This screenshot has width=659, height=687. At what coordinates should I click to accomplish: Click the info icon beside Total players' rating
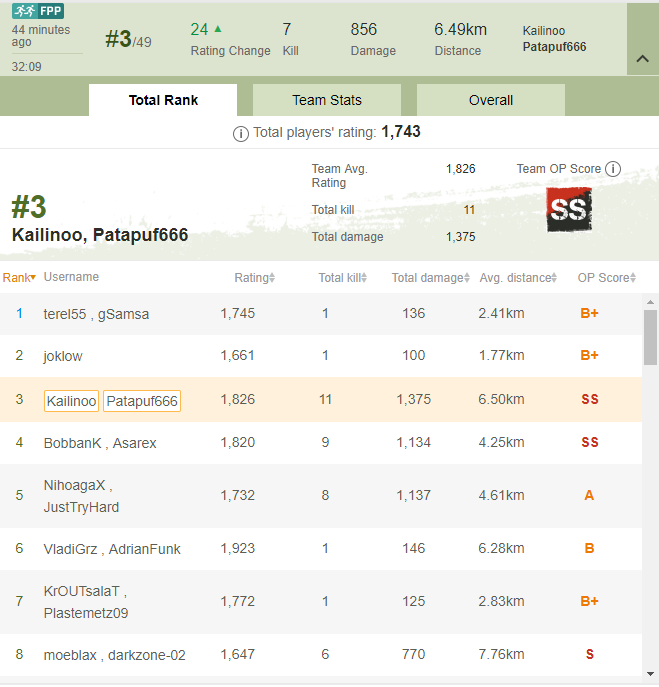(241, 134)
